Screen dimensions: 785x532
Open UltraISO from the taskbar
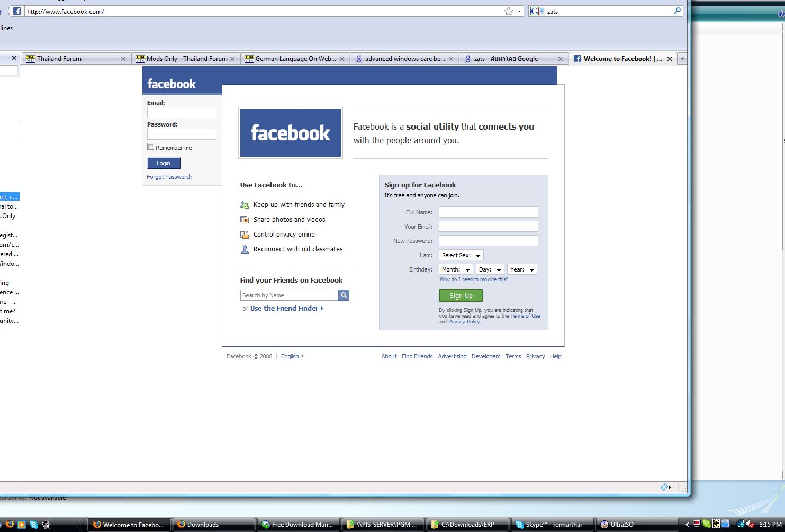pyautogui.click(x=637, y=525)
